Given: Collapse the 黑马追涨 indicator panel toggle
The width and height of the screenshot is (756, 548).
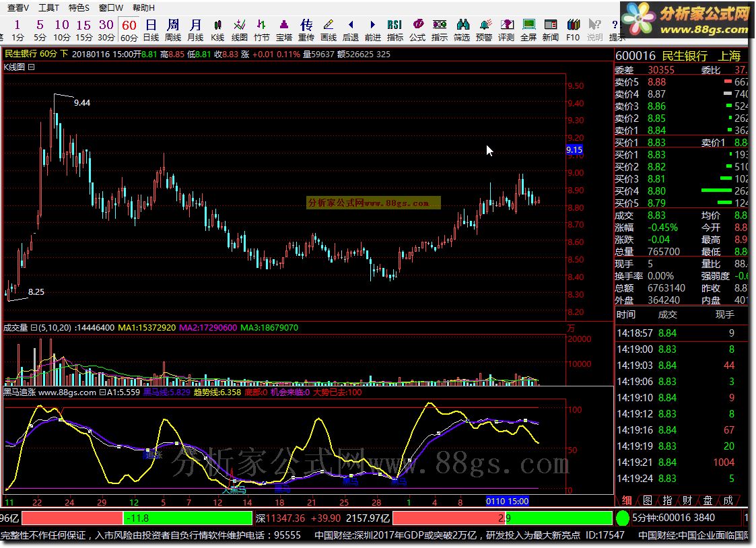Looking at the screenshot, I should [x=102, y=392].
